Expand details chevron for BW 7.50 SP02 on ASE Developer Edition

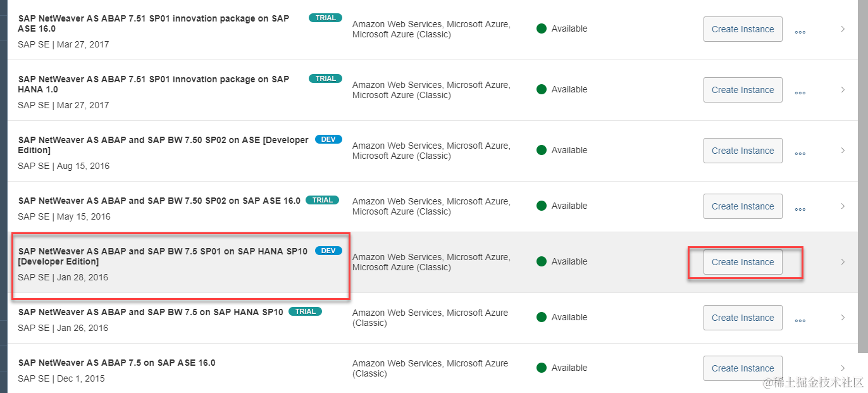coord(843,150)
